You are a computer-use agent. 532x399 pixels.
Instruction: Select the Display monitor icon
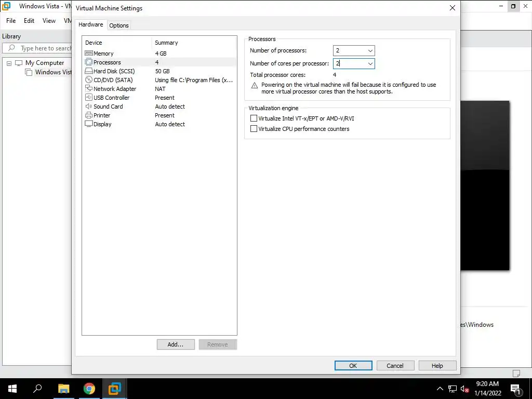(88, 124)
